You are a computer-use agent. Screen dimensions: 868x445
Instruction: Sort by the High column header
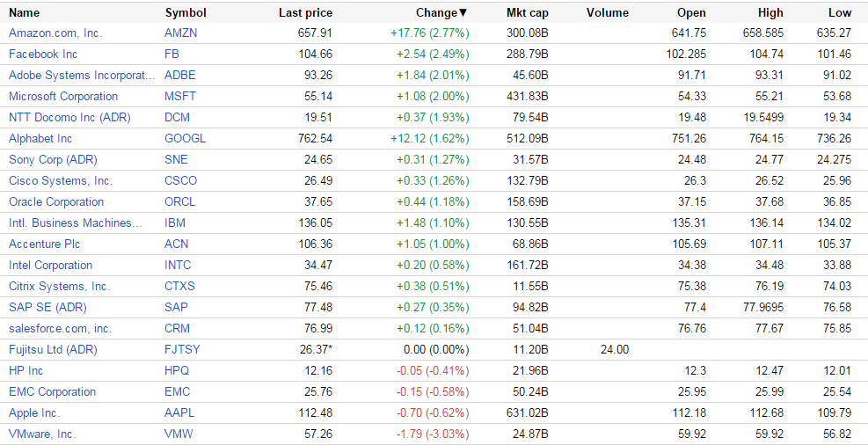(x=770, y=12)
